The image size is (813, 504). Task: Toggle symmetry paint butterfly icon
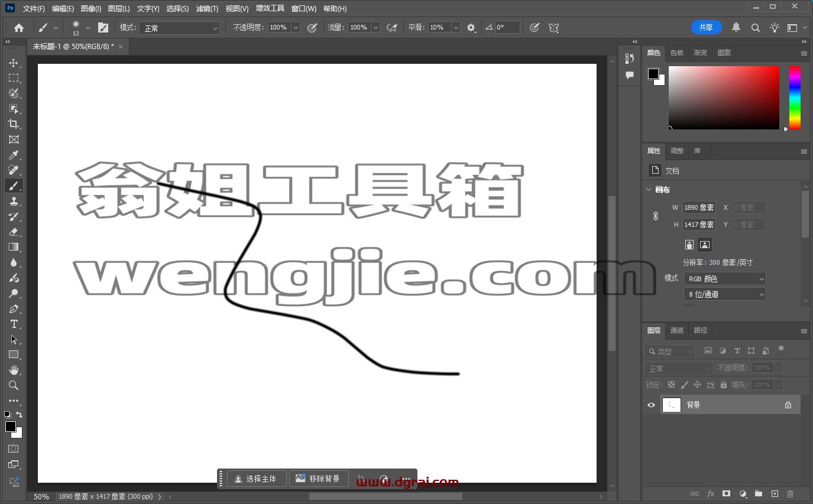pyautogui.click(x=553, y=27)
